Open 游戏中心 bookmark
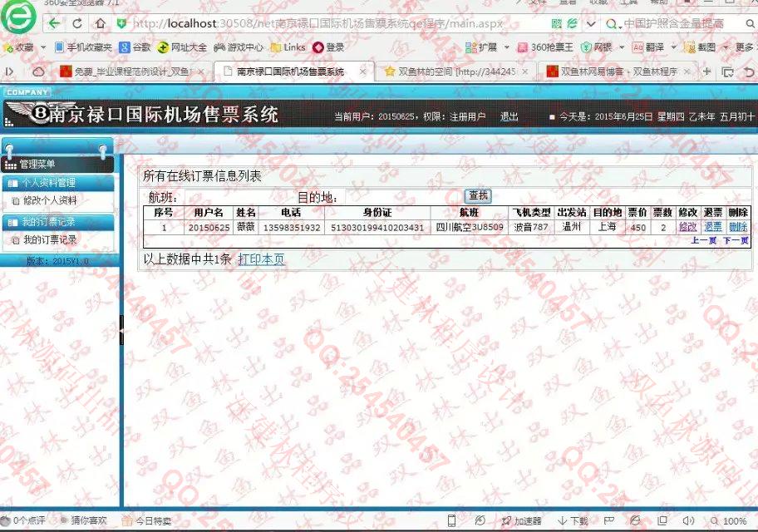758x532 pixels. pyautogui.click(x=239, y=47)
